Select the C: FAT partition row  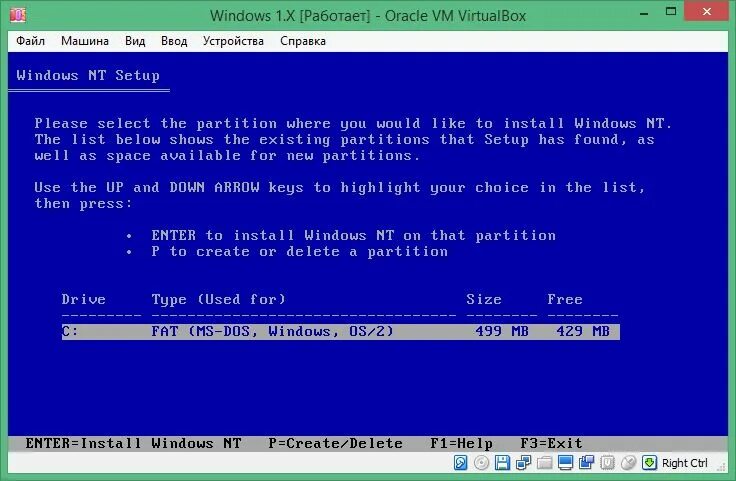coord(340,332)
